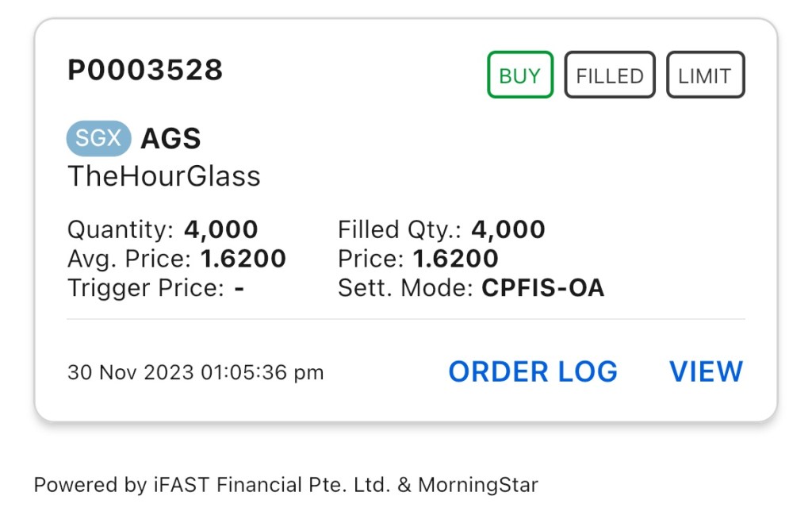Click the VIEW link
The width and height of the screenshot is (812, 523).
click(x=706, y=371)
